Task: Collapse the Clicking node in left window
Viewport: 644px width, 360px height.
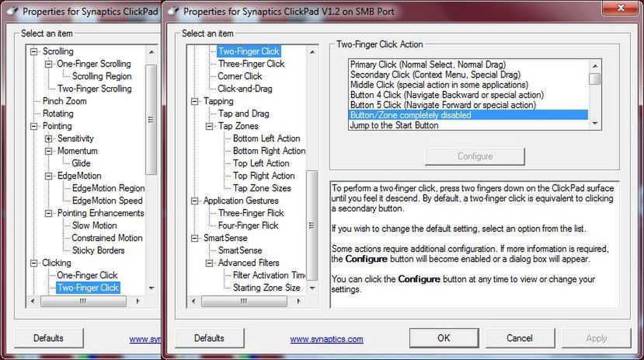Action: 33,263
